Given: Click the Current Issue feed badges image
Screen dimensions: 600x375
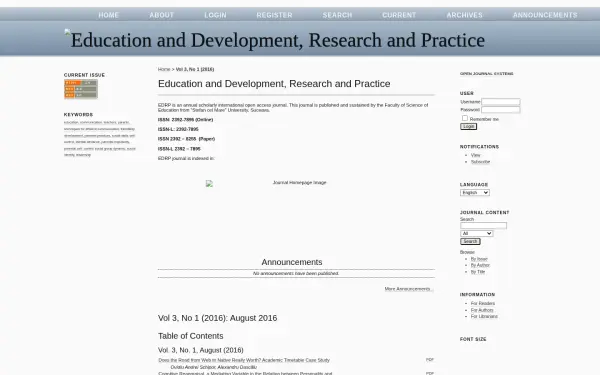Looking at the screenshot, I should (81, 89).
